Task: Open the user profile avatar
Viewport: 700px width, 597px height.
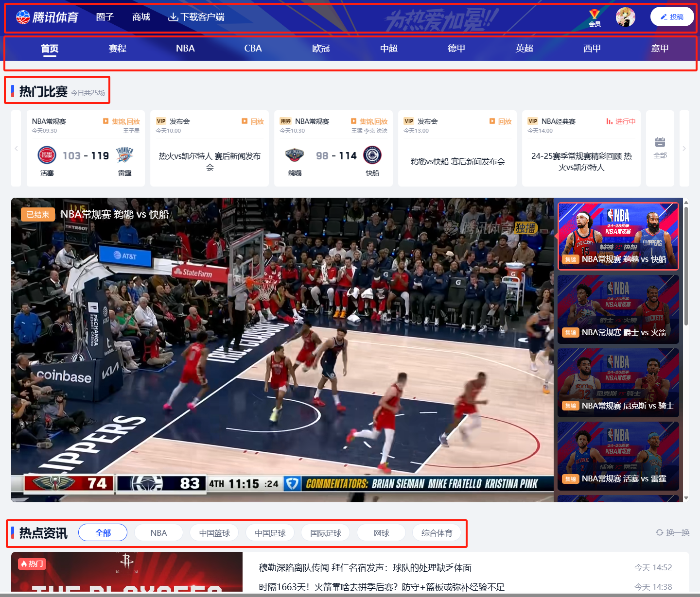Action: [x=625, y=17]
